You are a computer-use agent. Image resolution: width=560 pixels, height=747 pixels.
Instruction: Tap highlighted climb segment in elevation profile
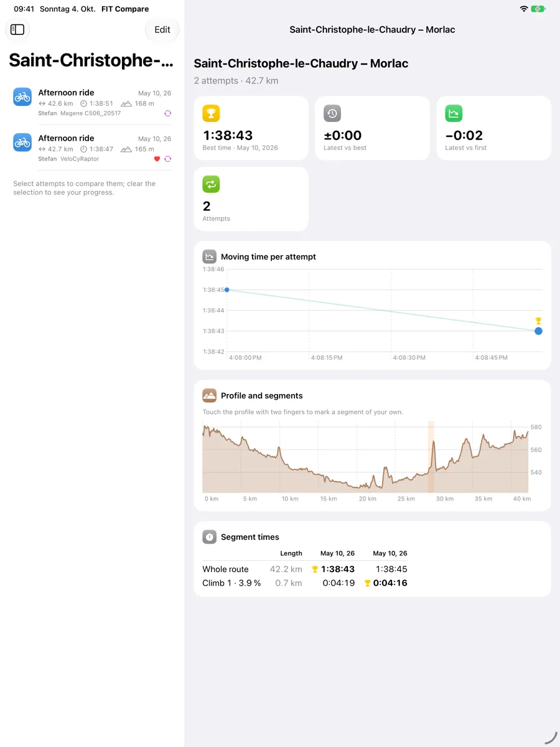pos(431,457)
